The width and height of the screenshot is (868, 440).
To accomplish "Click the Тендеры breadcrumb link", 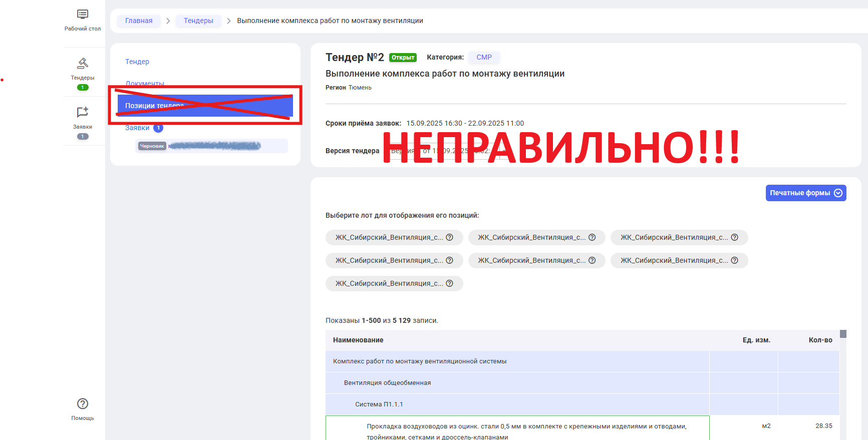I will (198, 21).
